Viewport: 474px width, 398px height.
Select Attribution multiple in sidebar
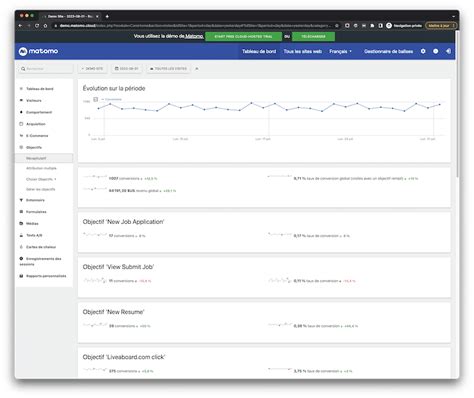[x=41, y=168]
